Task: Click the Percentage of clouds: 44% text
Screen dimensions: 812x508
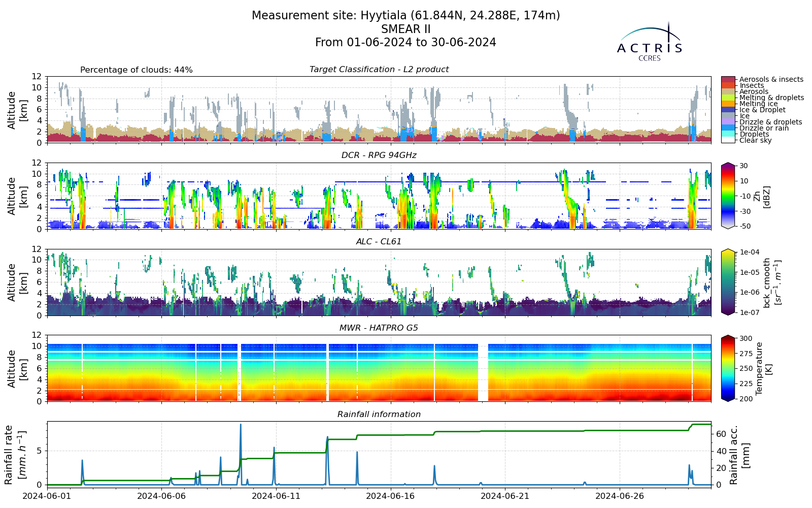Action: pyautogui.click(x=137, y=70)
